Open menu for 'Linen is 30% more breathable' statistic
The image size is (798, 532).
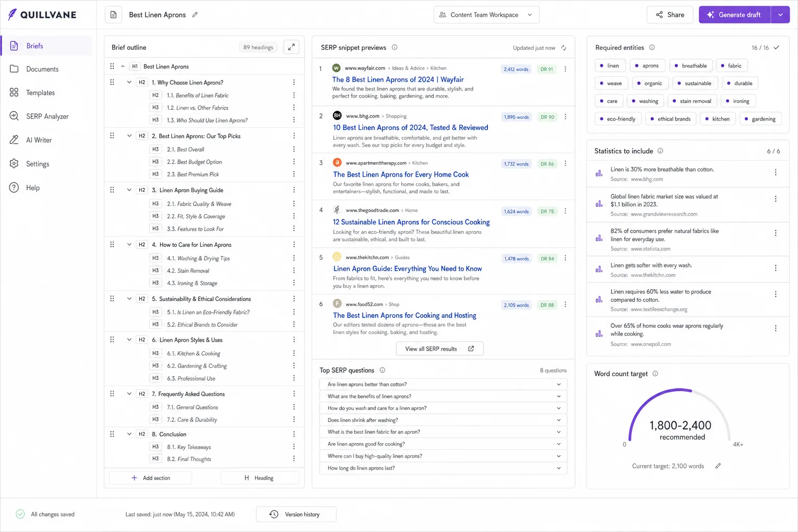(x=776, y=172)
